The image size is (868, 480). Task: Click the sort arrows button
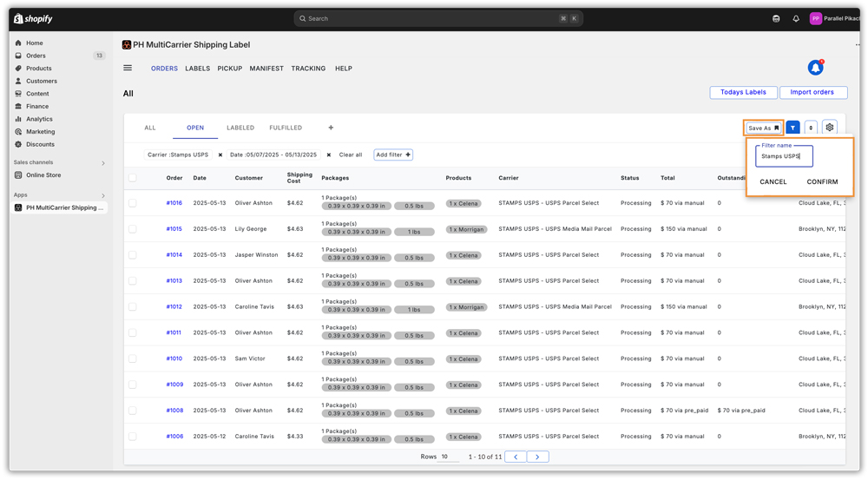[811, 128]
